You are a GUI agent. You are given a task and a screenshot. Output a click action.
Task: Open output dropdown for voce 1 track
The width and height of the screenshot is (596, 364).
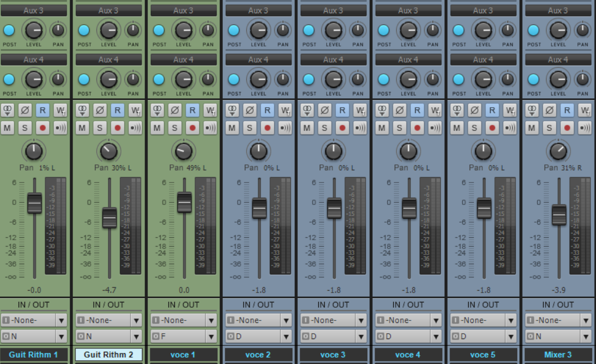[x=211, y=337]
